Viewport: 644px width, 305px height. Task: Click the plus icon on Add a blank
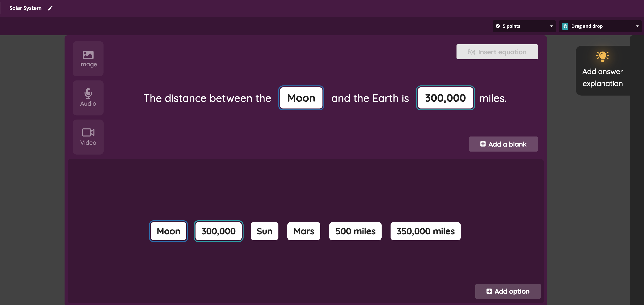click(x=483, y=144)
